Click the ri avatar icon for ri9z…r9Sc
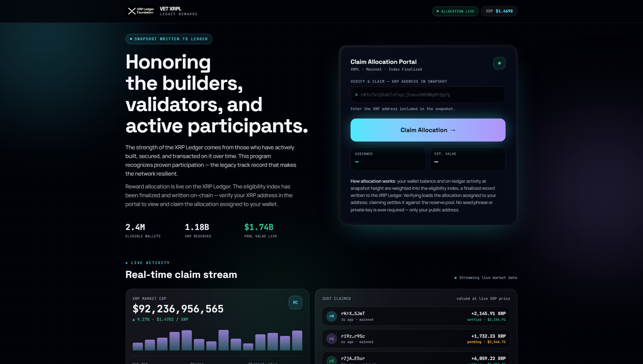The width and height of the screenshot is (643, 364). (332, 339)
